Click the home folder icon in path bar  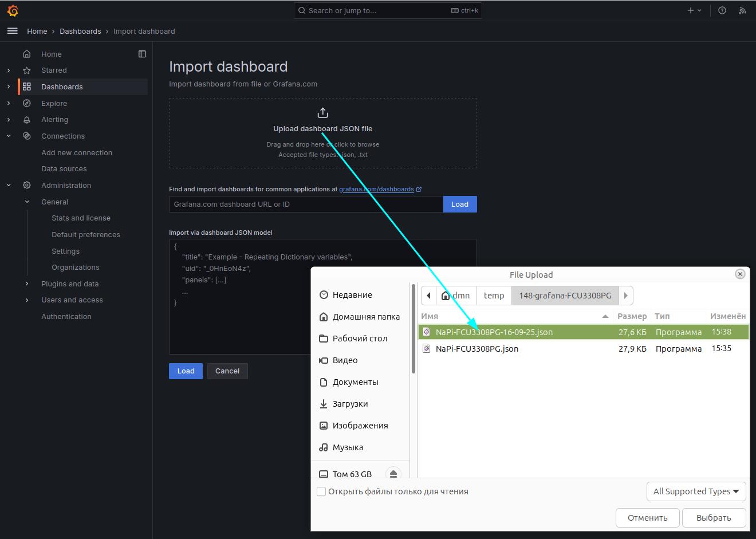tap(446, 296)
